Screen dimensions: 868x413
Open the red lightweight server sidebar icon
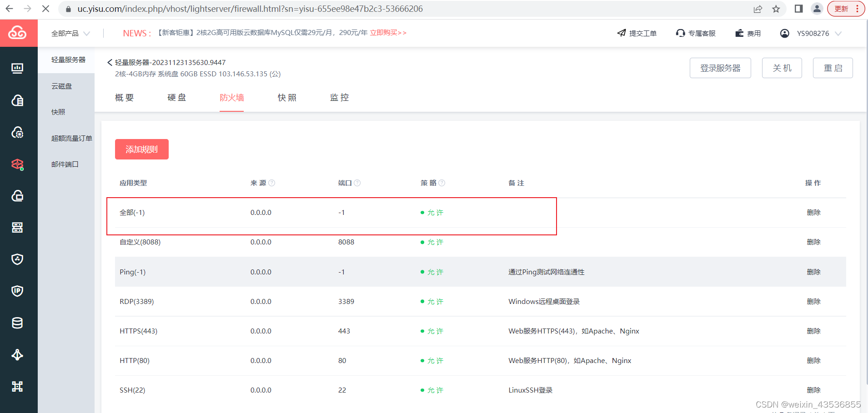pyautogui.click(x=17, y=164)
